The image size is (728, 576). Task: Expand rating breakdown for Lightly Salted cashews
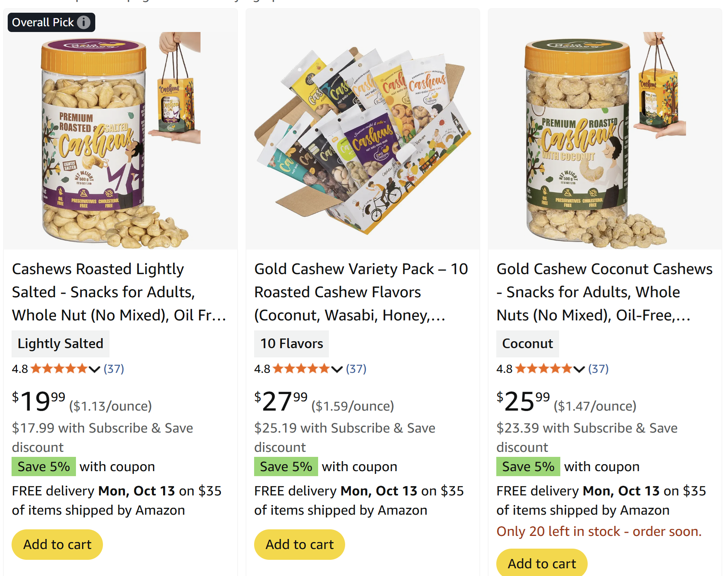94,369
